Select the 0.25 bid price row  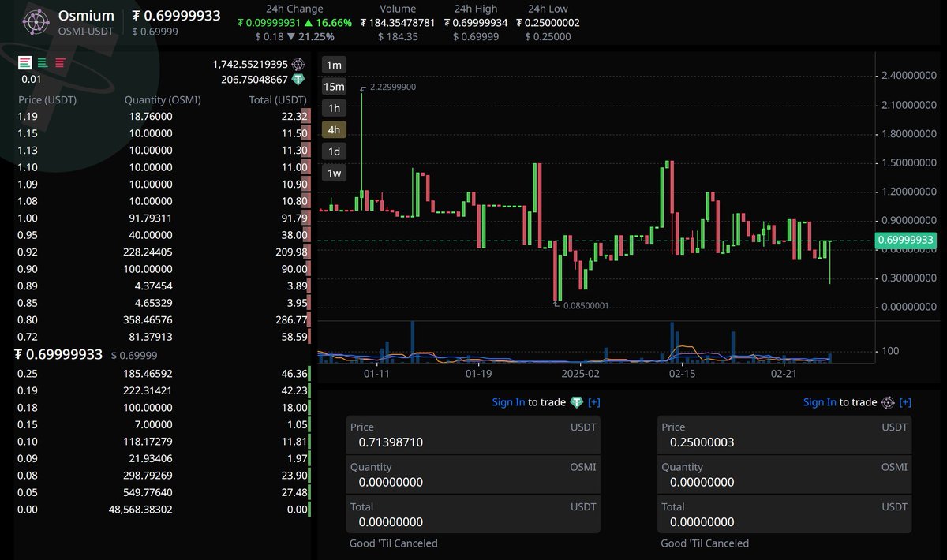tap(164, 374)
